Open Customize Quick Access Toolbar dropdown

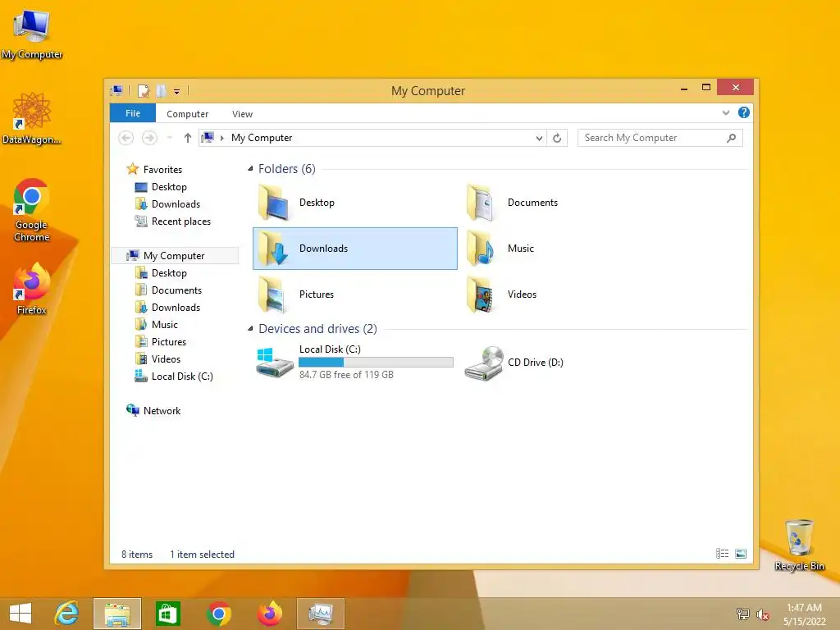tap(177, 92)
